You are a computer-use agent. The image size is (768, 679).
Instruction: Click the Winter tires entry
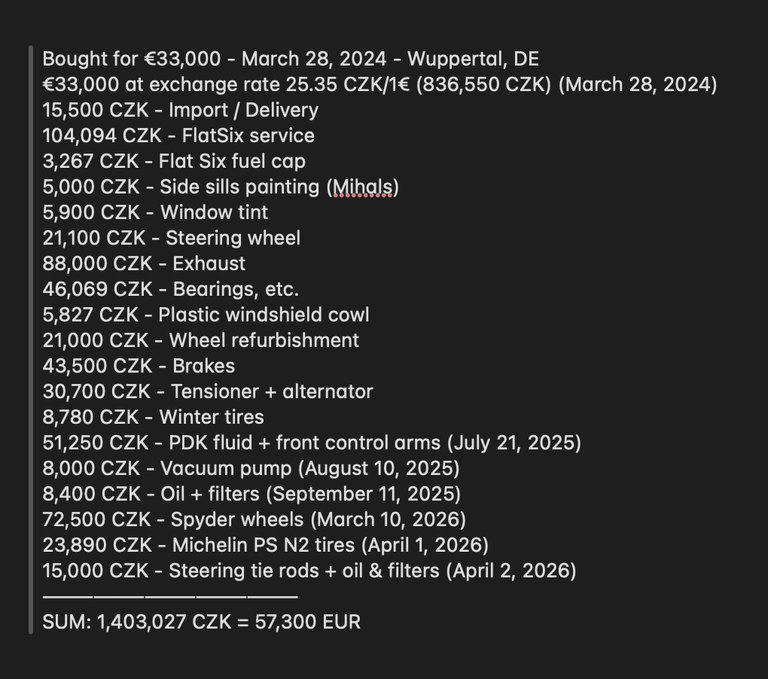click(153, 417)
